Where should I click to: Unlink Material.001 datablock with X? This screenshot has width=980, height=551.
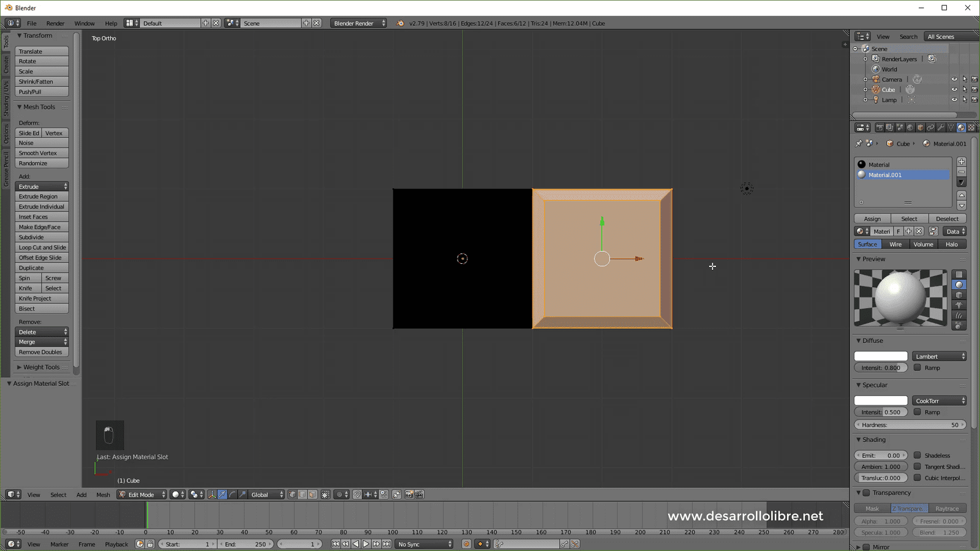[x=919, y=231]
